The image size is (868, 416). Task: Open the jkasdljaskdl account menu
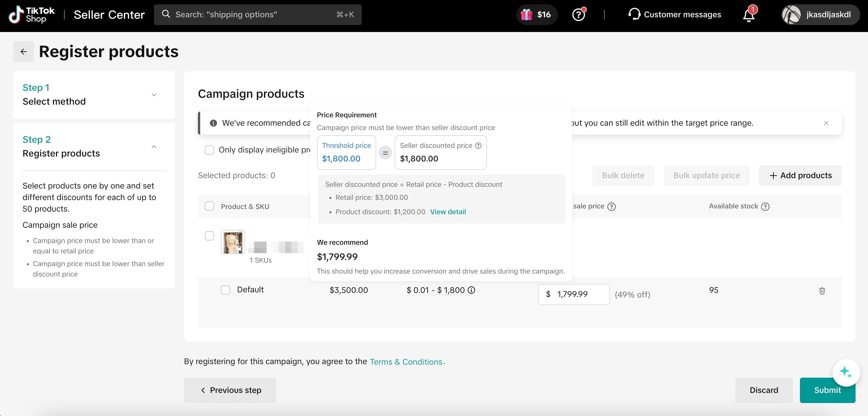pos(820,14)
